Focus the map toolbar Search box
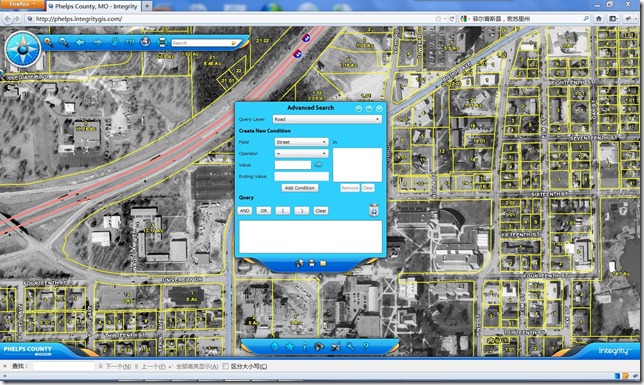 click(x=201, y=43)
